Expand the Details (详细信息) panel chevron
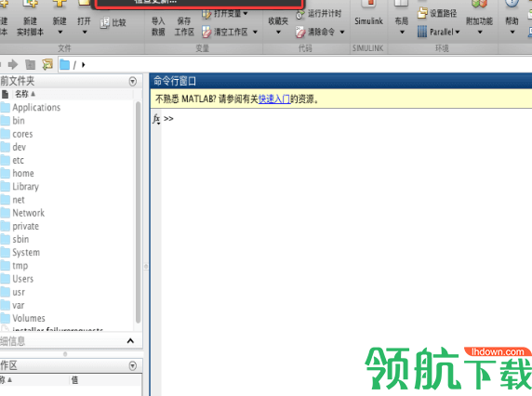The height and width of the screenshot is (396, 532). pyautogui.click(x=130, y=341)
